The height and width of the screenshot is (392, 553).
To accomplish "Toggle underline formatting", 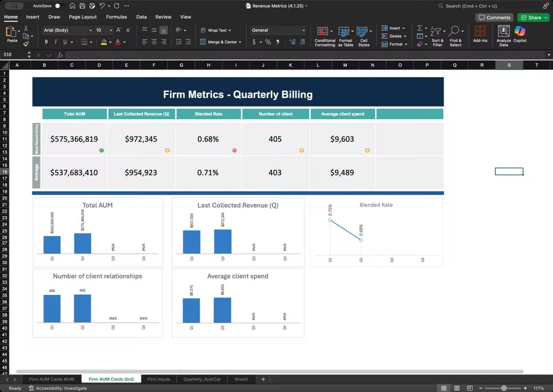I will tap(65, 42).
